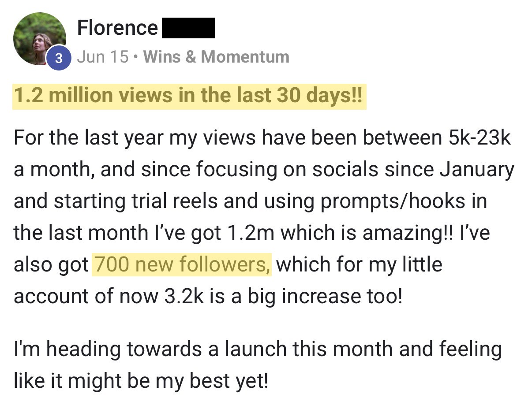This screenshot has width=532, height=420.
Task: Open the Wins & Momentum category
Action: tap(216, 56)
